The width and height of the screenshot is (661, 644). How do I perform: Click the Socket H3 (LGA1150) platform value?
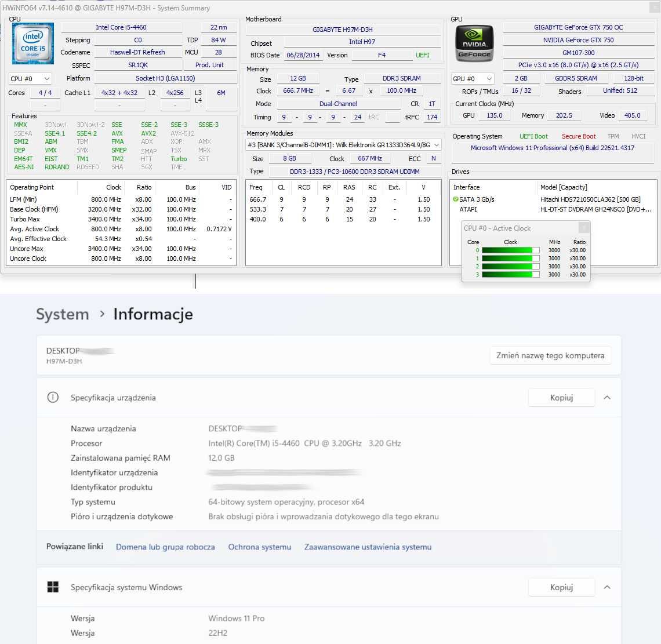tap(165, 78)
